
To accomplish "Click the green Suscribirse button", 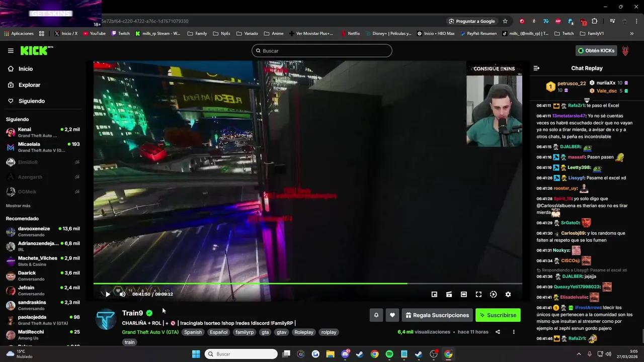I will 498,315.
